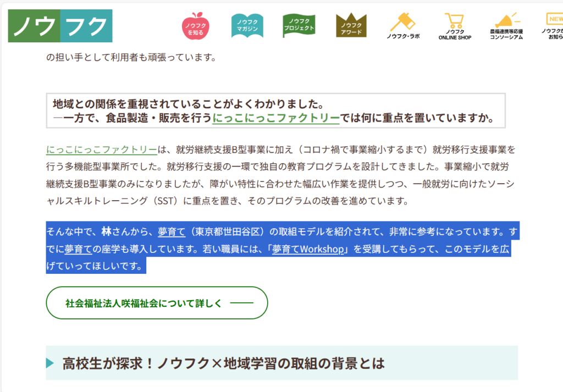
Task: Go to ノウフク・ラボ hammer icon
Action: coord(402,26)
